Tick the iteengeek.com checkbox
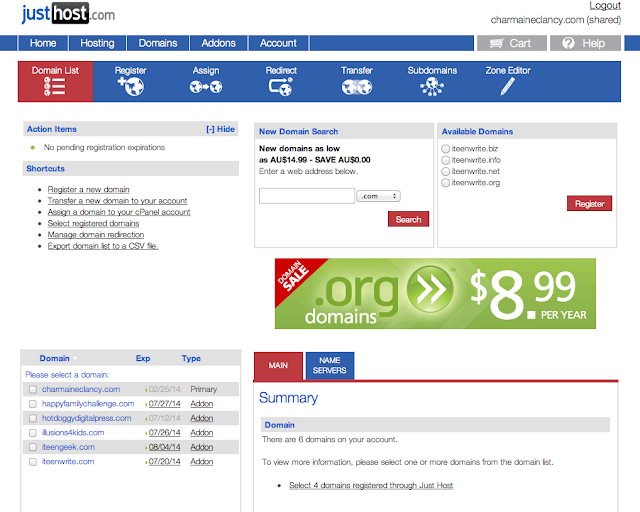 tap(33, 447)
